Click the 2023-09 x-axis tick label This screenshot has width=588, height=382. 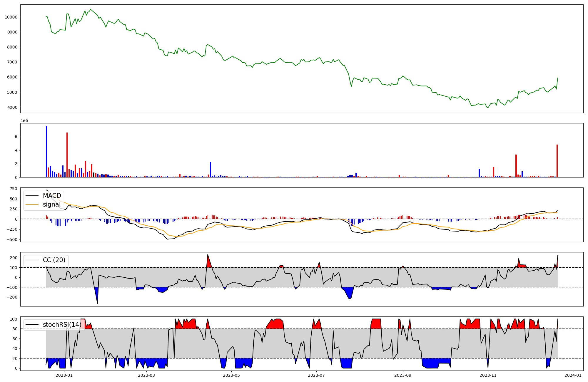[x=403, y=375]
